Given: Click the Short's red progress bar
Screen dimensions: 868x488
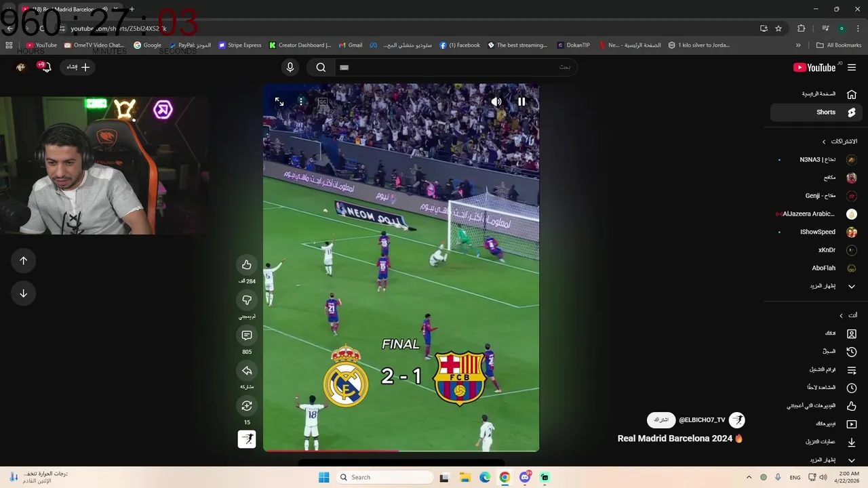Looking at the screenshot, I should pos(401,450).
